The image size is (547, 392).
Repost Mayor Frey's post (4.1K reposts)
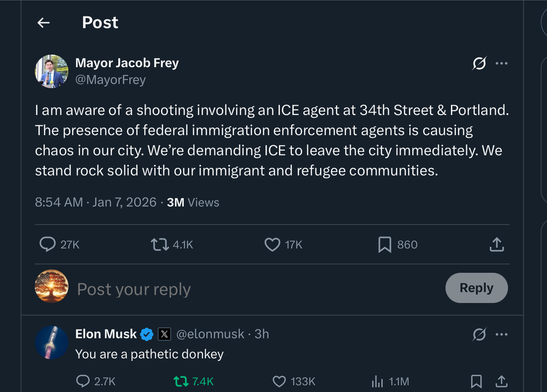coord(160,245)
